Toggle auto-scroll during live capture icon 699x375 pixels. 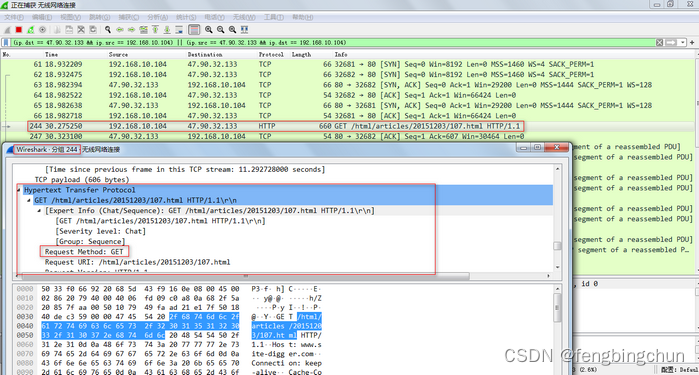pos(179,30)
